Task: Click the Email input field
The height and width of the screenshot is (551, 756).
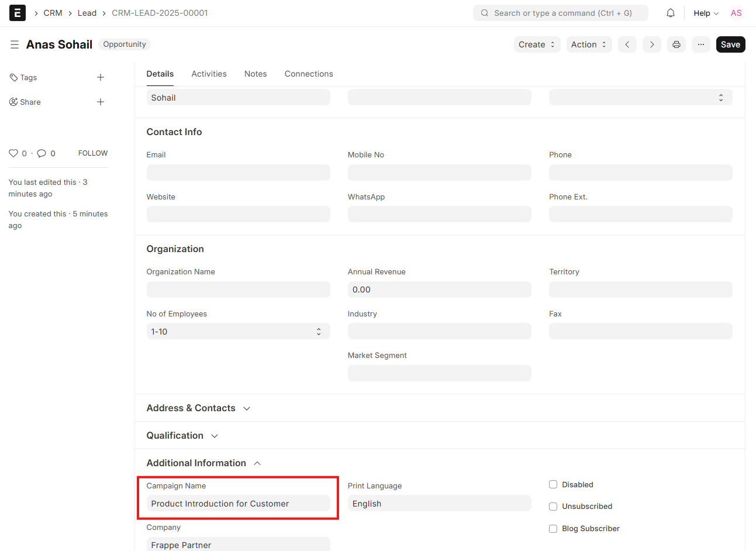Action: [x=238, y=173]
